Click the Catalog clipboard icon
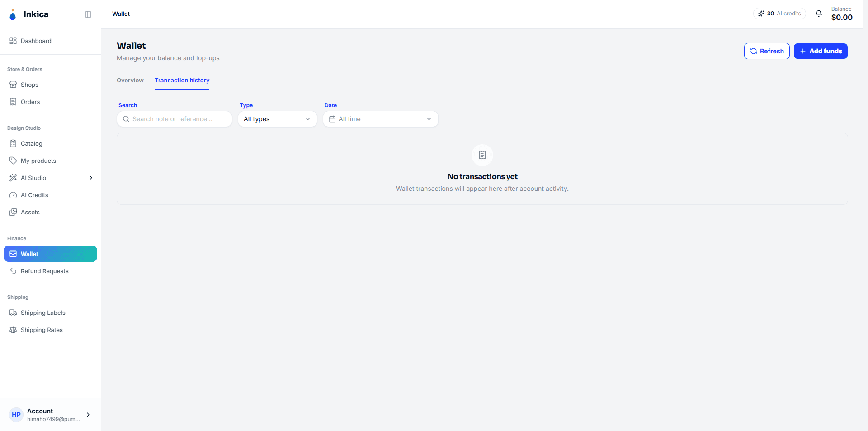Image resolution: width=868 pixels, height=431 pixels. (x=13, y=143)
